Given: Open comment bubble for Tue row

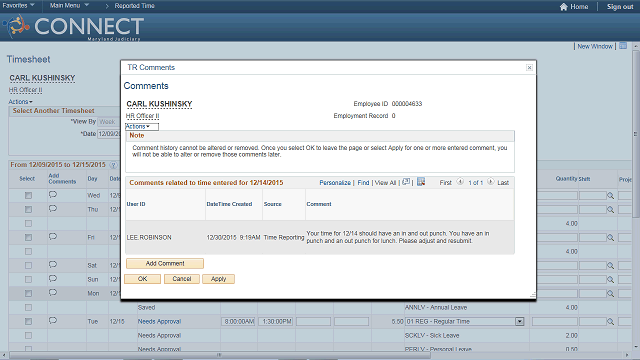Looking at the screenshot, I should pos(53,321).
